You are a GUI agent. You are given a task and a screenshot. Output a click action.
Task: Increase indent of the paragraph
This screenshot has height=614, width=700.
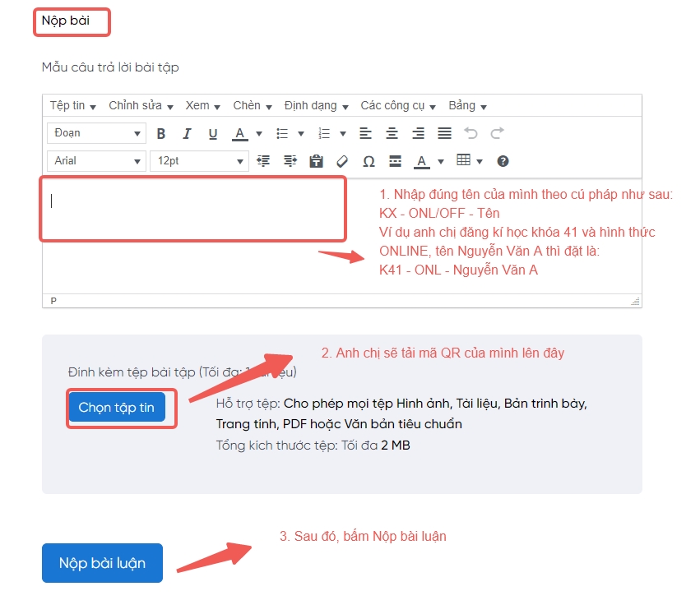(290, 161)
